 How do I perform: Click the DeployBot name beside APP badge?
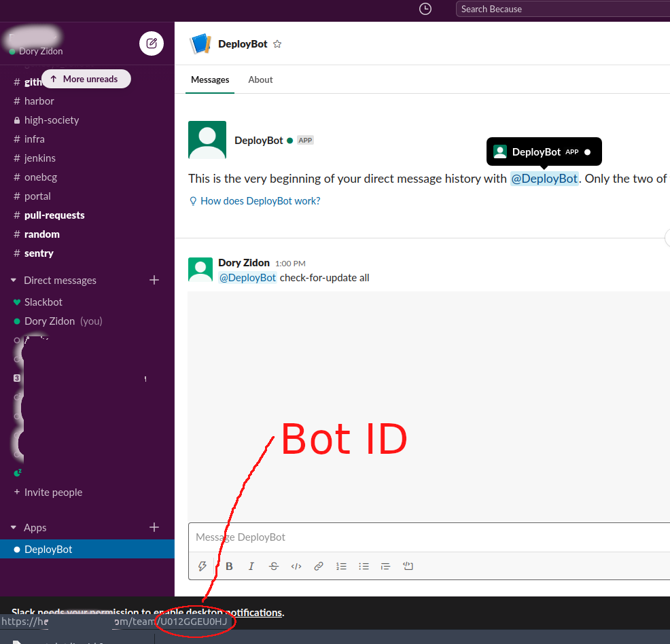pos(258,141)
